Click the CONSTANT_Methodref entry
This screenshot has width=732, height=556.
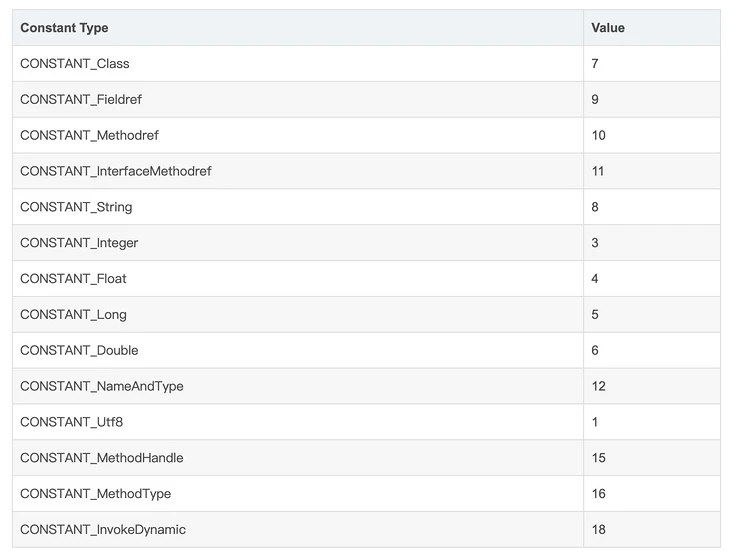coord(89,135)
